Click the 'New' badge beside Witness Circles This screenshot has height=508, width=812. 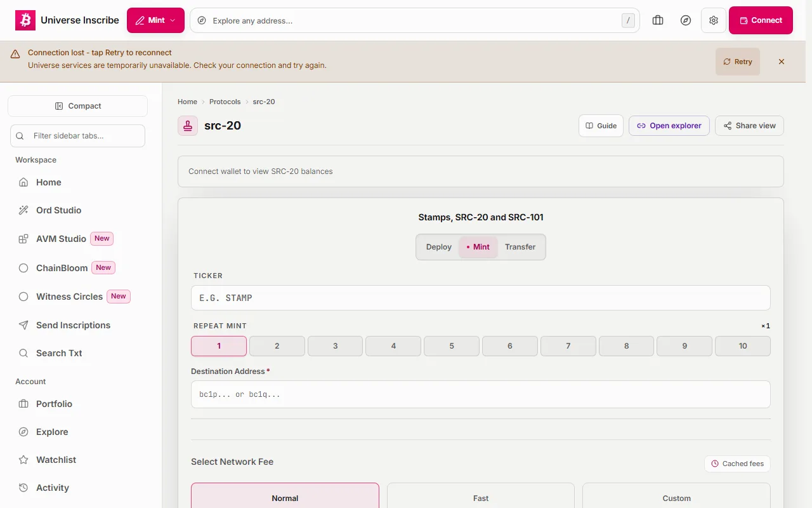(x=119, y=297)
